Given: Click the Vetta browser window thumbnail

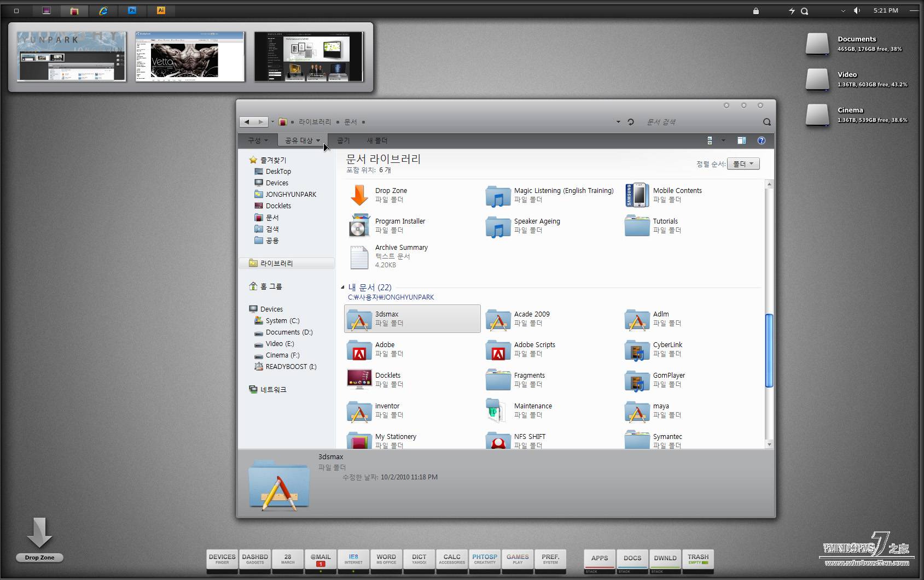Looking at the screenshot, I should (189, 56).
